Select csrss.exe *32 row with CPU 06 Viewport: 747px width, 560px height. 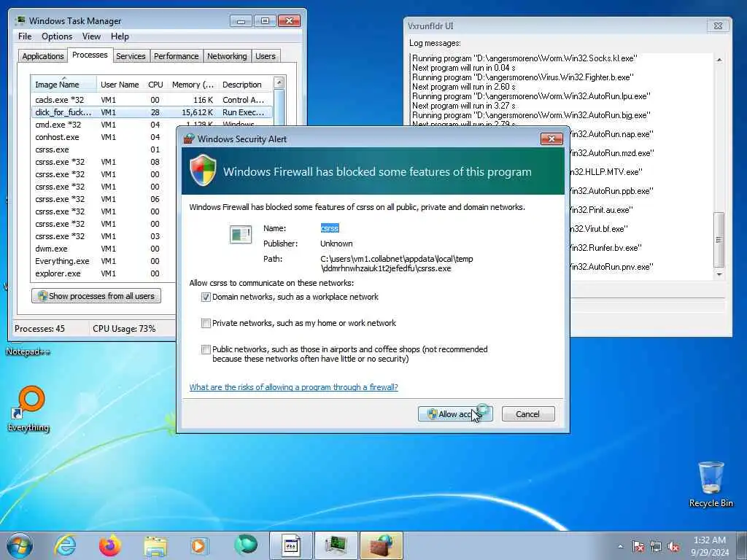[x=104, y=199]
